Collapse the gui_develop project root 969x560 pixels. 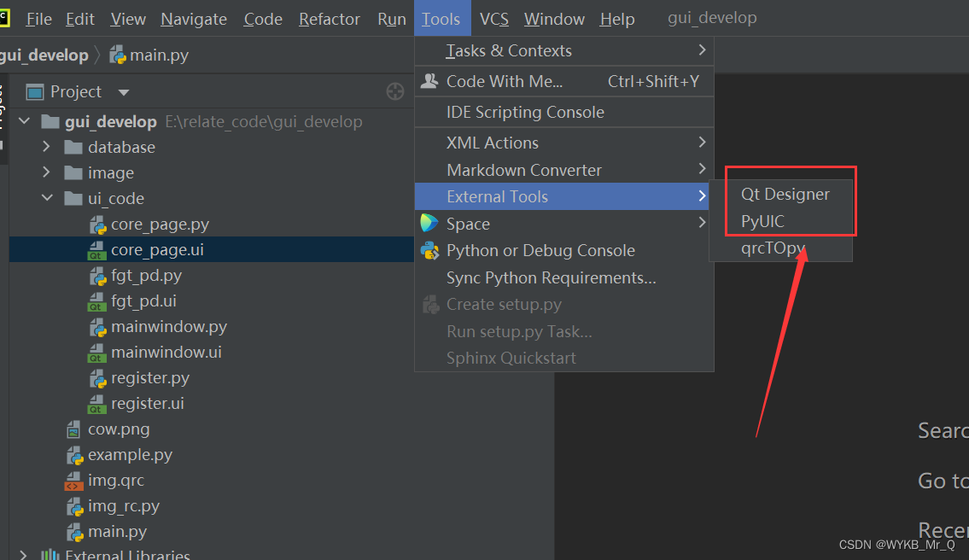coord(24,121)
